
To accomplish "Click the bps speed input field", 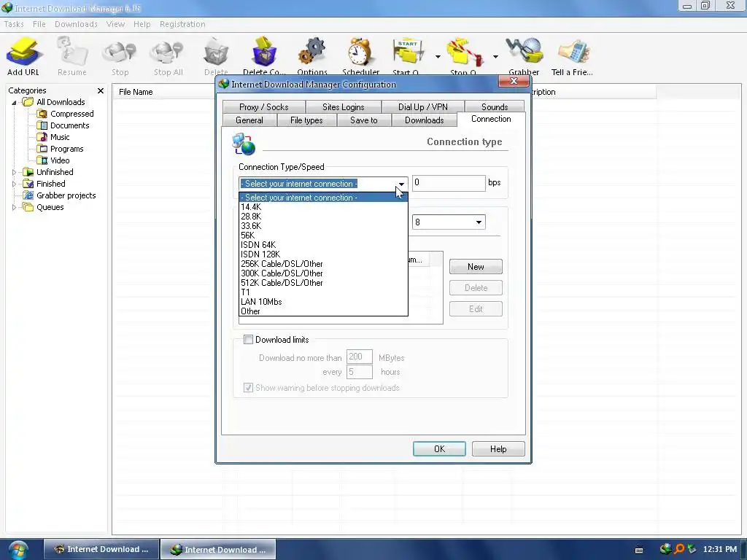I will tap(449, 183).
